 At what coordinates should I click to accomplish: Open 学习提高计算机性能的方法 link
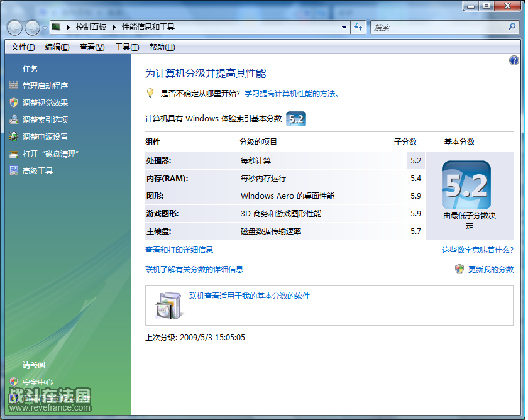click(292, 94)
